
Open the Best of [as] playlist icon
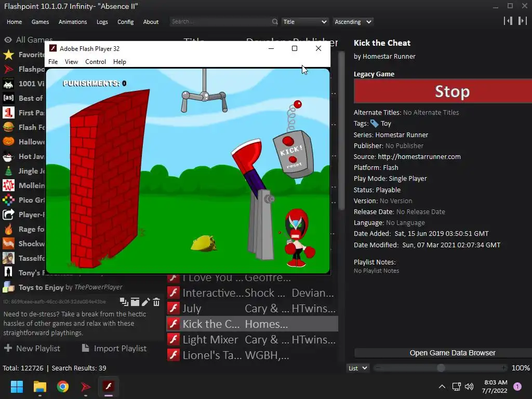[x=8, y=98]
